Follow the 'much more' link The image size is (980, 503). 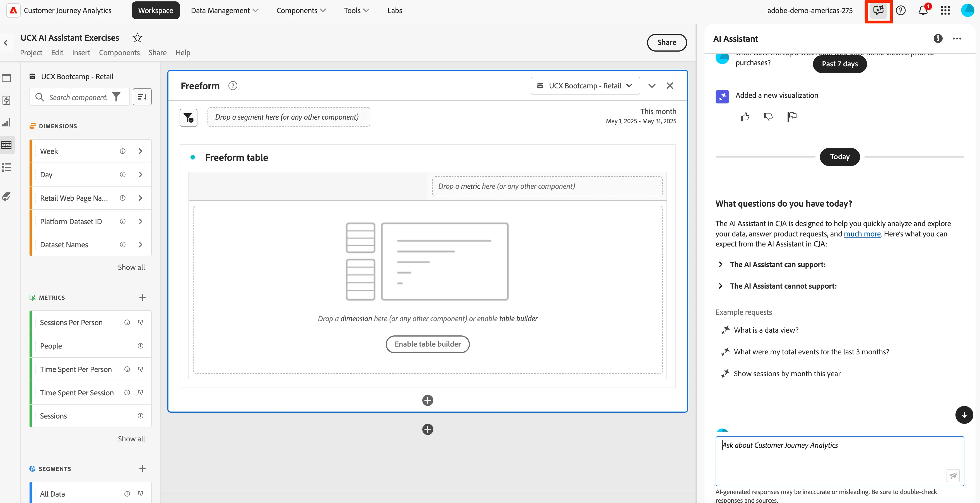(862, 234)
